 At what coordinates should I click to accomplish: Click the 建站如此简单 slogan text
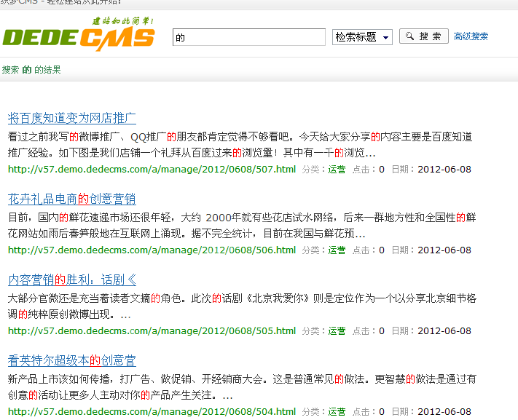[x=123, y=21]
